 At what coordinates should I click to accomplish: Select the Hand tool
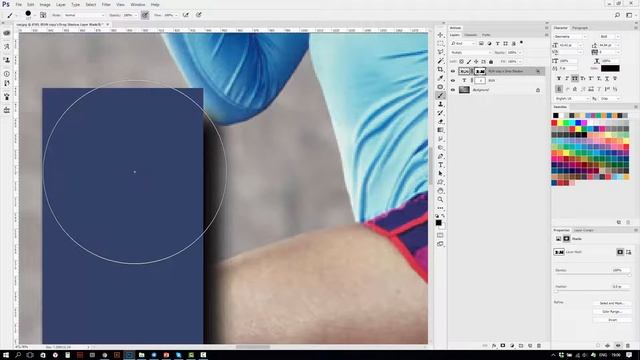[x=440, y=191]
